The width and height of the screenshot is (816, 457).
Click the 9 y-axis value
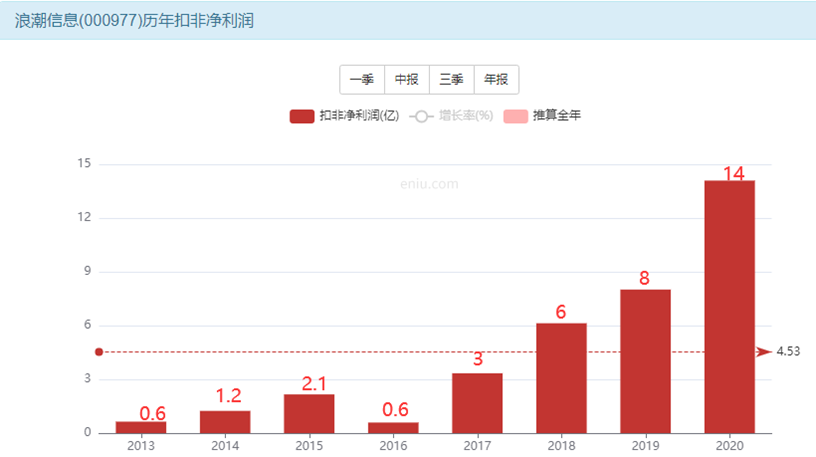[87, 271]
